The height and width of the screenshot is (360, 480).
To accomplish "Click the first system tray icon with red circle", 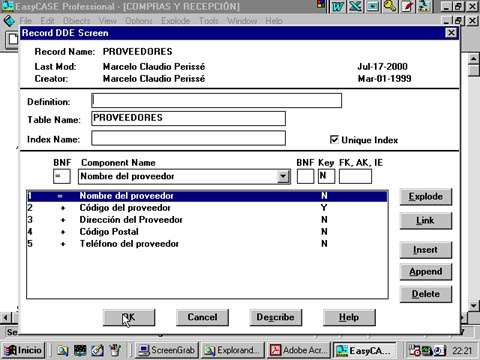I will point(415,350).
